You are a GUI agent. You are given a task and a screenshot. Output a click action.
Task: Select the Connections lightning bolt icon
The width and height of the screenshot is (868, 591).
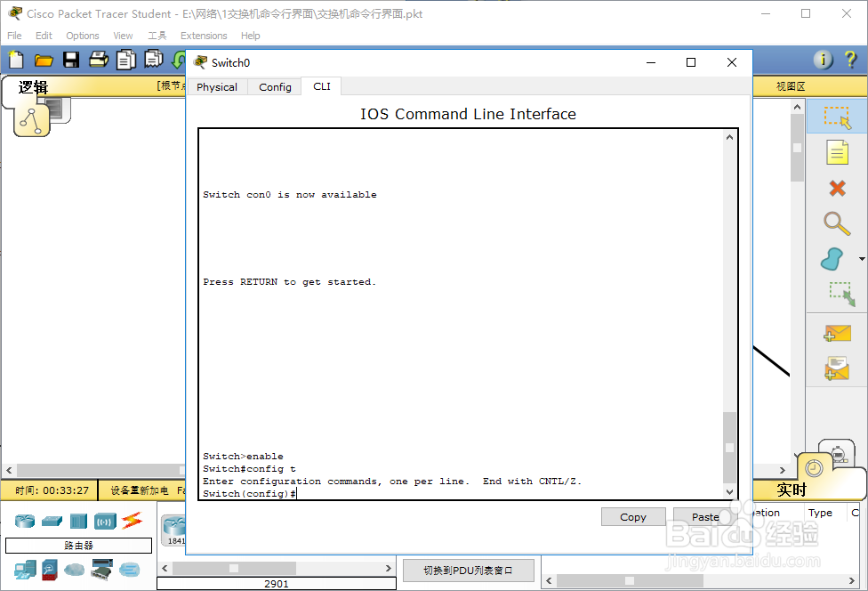point(132,520)
